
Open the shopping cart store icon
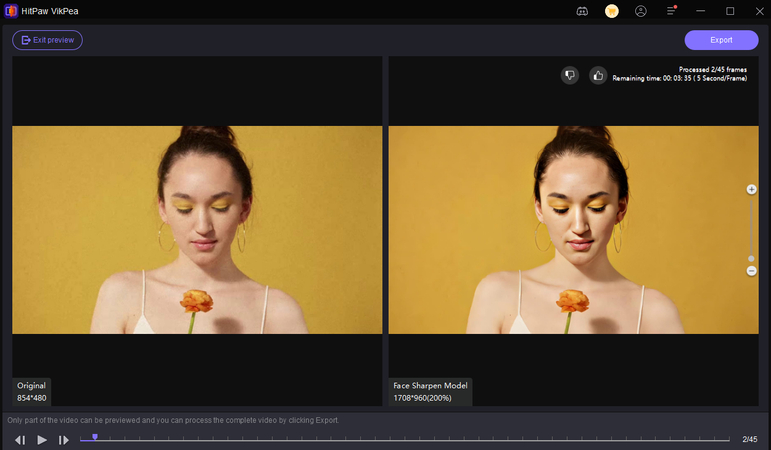(612, 11)
